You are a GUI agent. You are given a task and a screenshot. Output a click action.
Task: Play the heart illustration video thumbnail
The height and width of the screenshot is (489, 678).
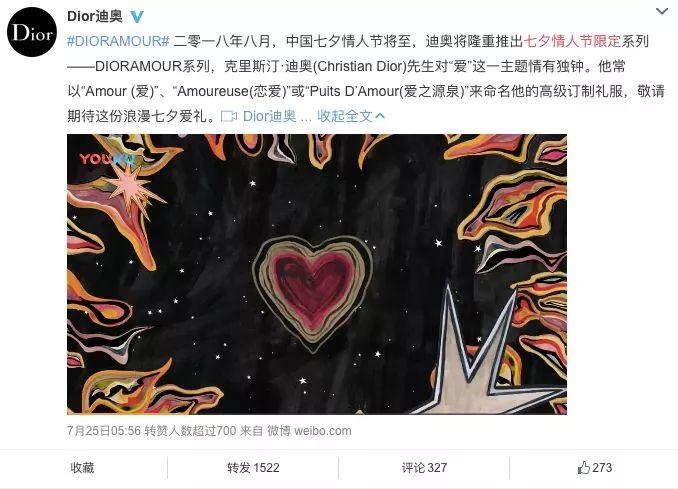pos(317,274)
